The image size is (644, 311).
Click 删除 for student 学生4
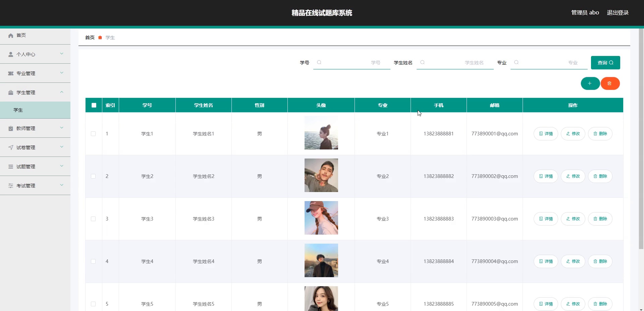[600, 261]
